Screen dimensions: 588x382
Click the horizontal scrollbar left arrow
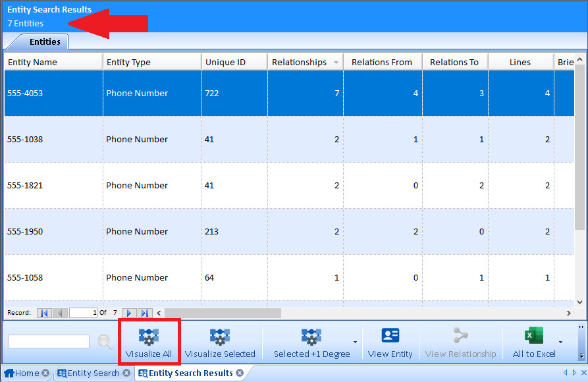click(x=159, y=313)
